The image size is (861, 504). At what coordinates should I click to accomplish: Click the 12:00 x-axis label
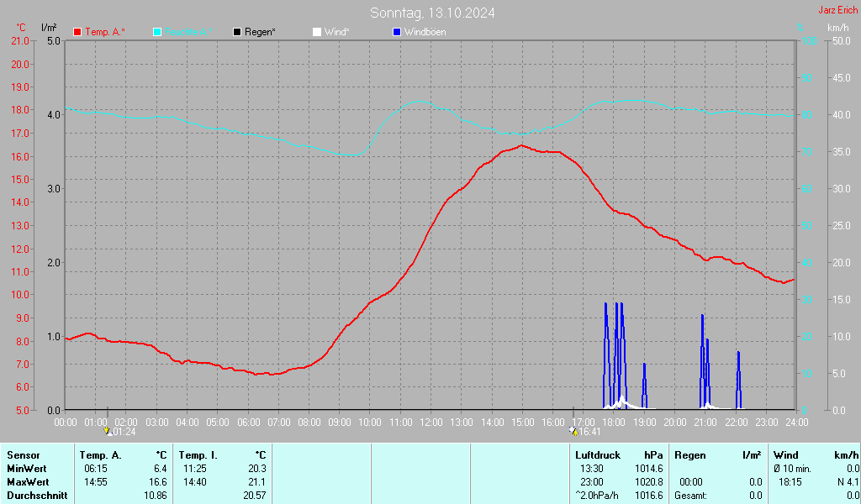[x=431, y=423]
